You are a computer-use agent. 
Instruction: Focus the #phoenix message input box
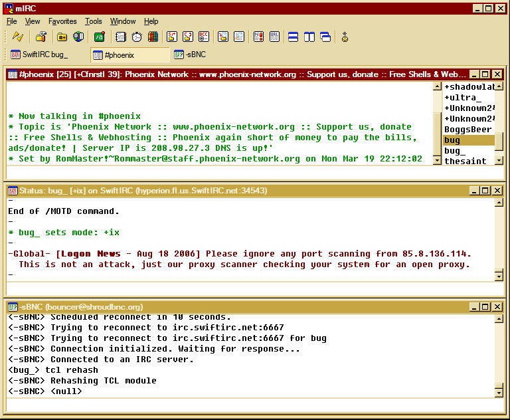pyautogui.click(x=255, y=173)
